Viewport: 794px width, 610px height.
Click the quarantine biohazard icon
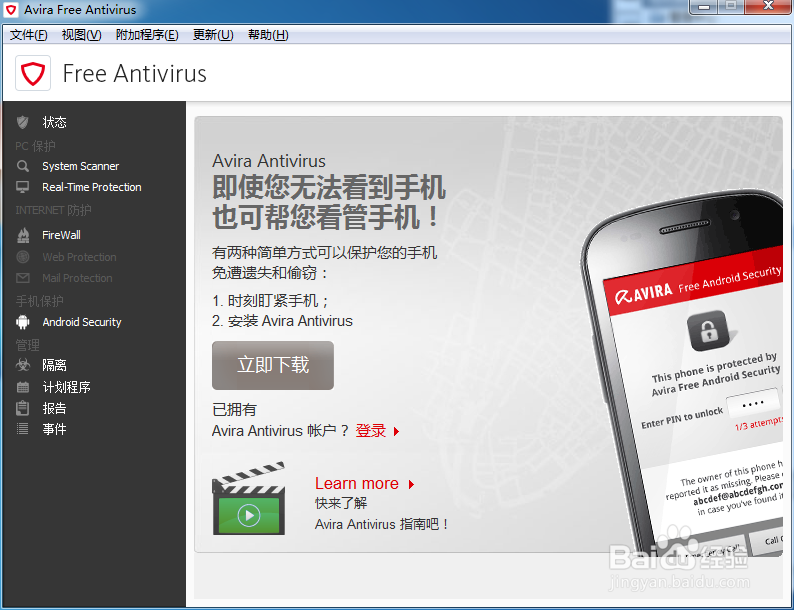(x=23, y=364)
